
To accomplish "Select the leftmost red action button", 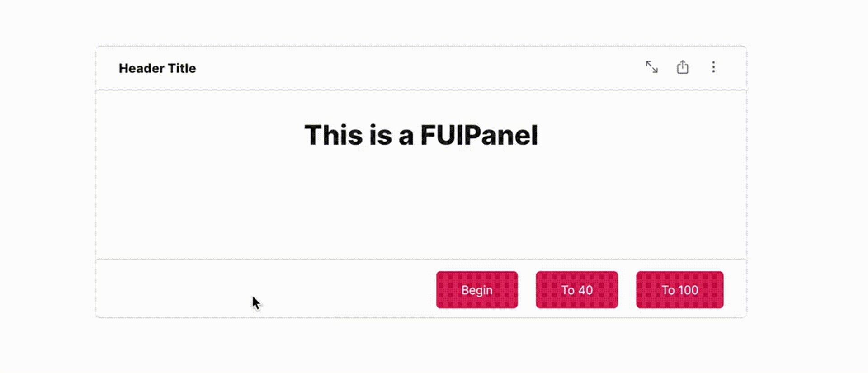I will (476, 289).
